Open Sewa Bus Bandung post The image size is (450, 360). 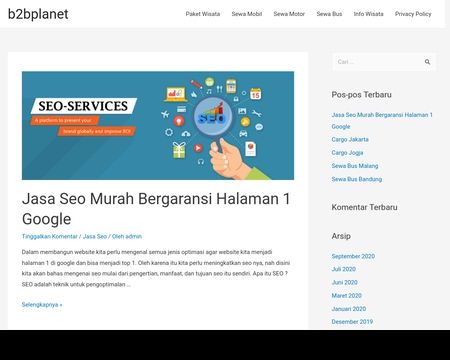coord(357,179)
